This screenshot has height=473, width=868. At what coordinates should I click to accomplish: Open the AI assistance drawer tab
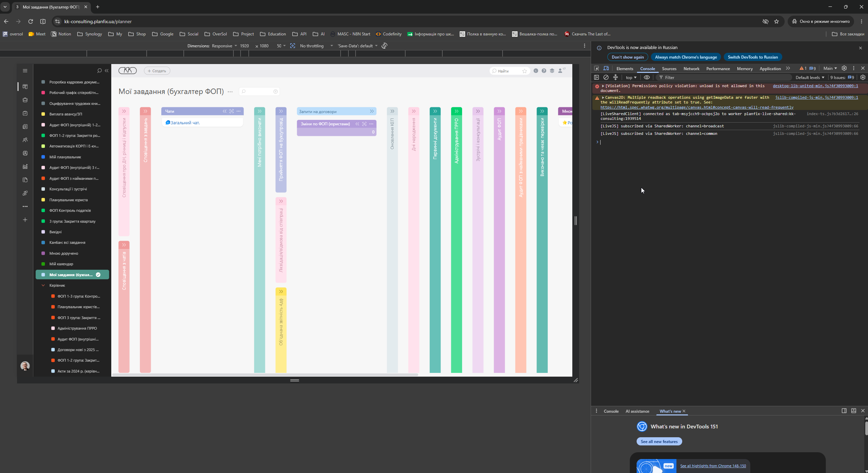tap(637, 411)
